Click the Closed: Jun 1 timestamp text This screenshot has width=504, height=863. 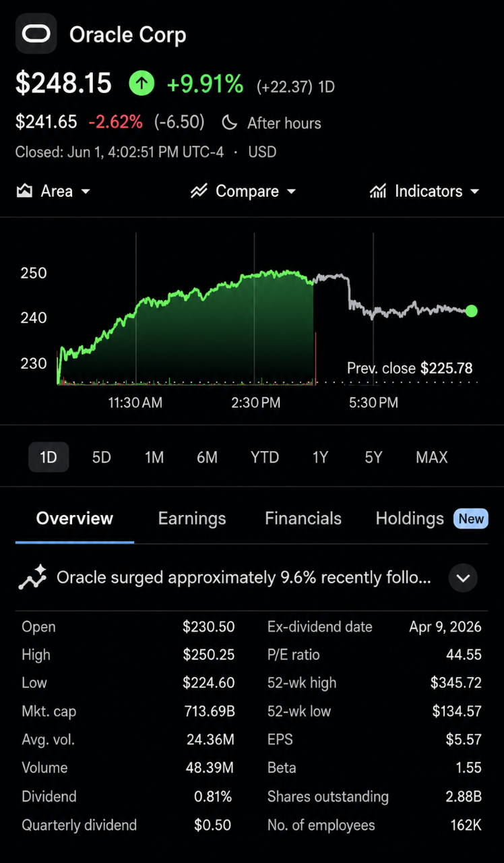click(x=120, y=152)
